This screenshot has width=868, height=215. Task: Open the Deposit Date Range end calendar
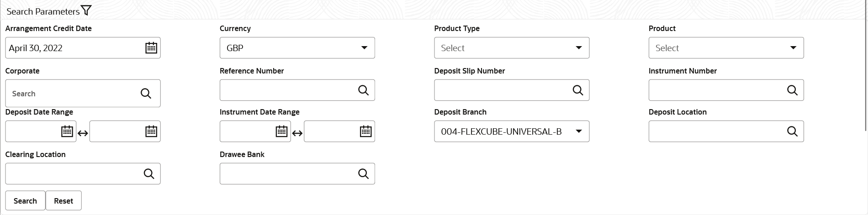[151, 131]
